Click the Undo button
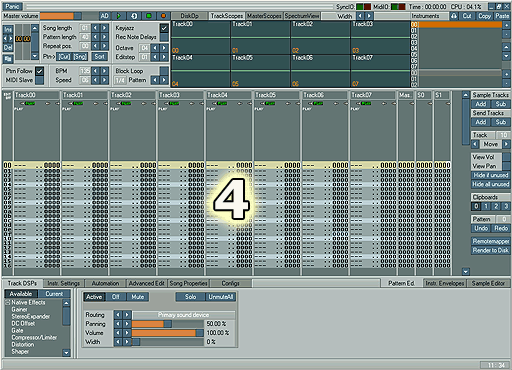This screenshot has height=370, width=512. tap(481, 228)
